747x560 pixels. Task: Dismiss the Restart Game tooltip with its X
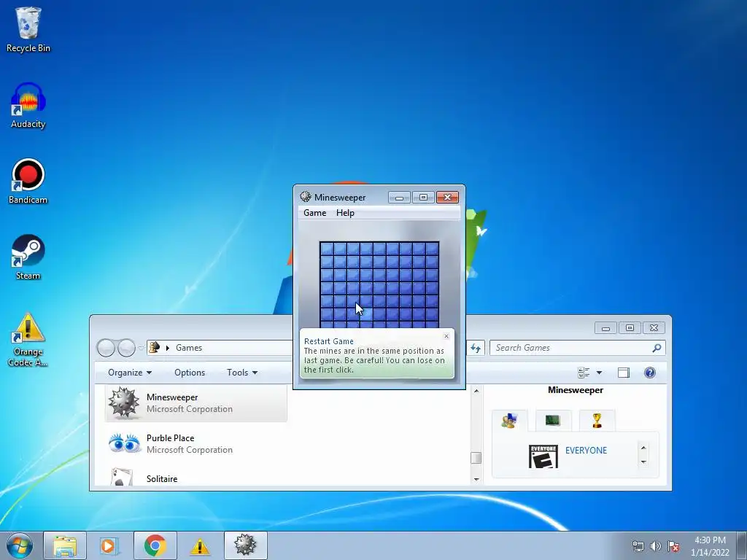click(446, 335)
